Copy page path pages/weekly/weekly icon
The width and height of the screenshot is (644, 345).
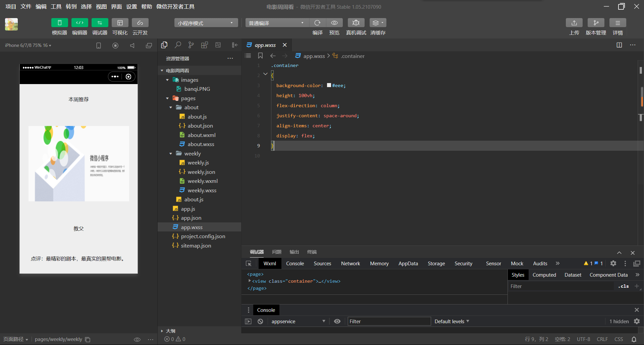click(x=88, y=339)
